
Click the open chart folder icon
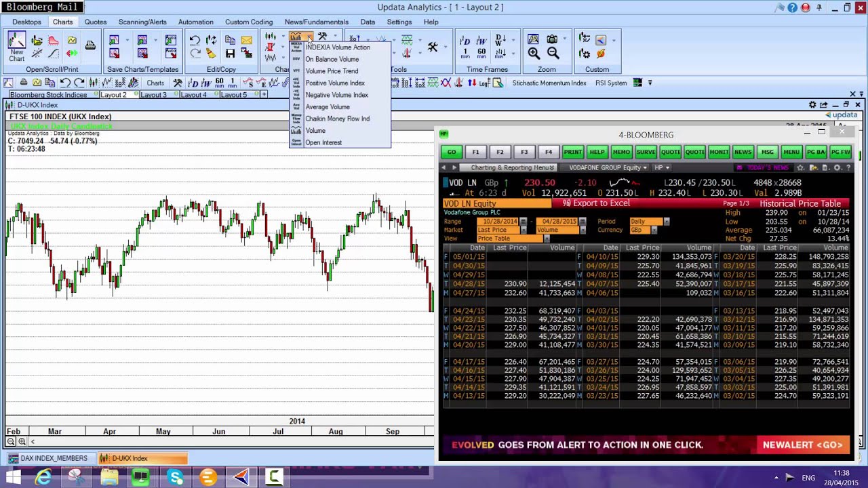pos(38,41)
